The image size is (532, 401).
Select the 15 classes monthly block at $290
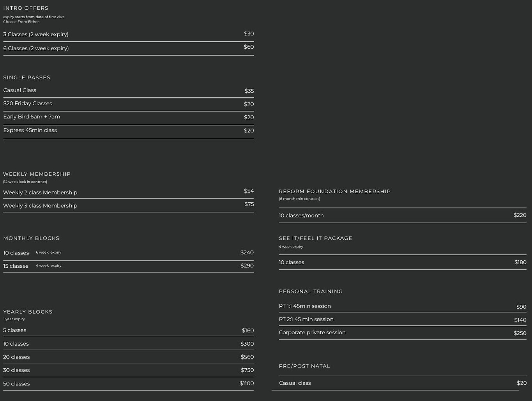128,266
